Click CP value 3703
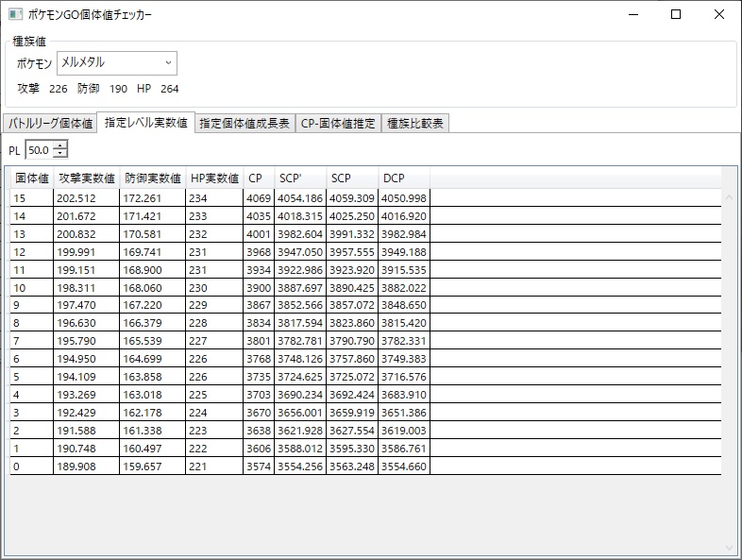Viewport: 742px width, 560px height. tap(259, 395)
